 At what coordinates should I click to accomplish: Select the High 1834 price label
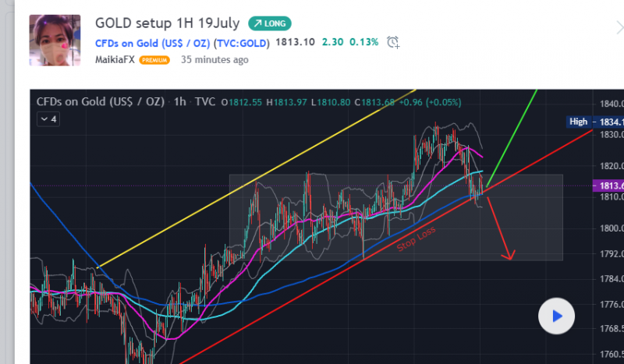(x=595, y=122)
